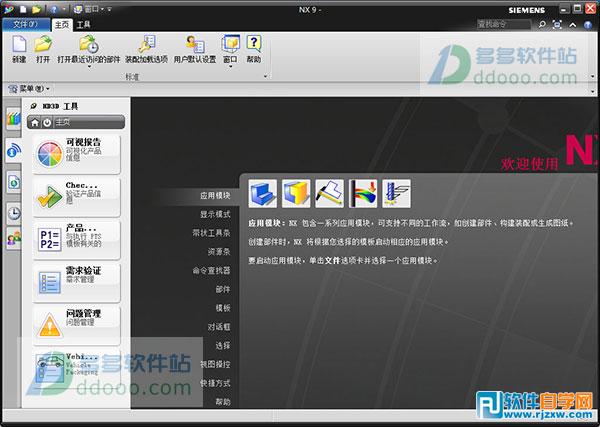Click the Drafting application icon

pos(329,194)
